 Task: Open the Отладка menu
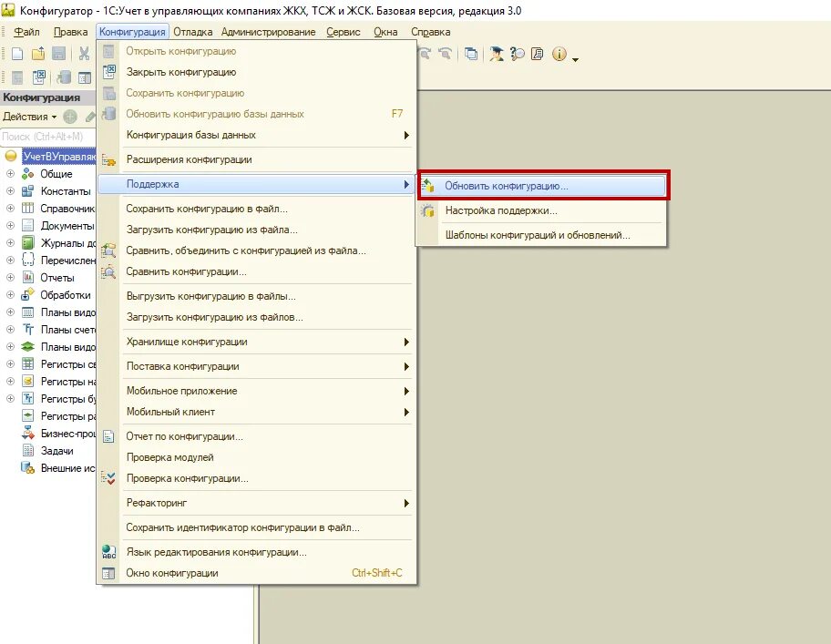click(x=193, y=32)
